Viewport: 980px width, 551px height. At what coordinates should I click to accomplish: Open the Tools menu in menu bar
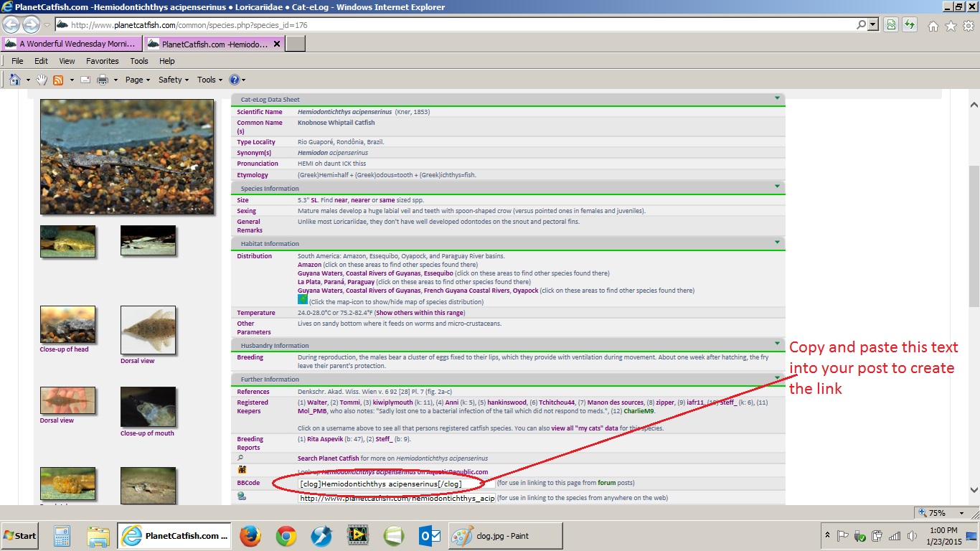pyautogui.click(x=139, y=61)
